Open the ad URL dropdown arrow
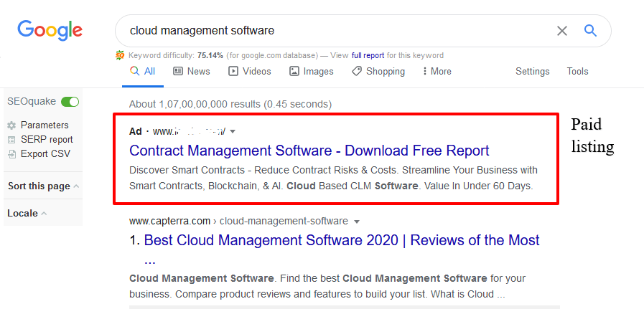Screen dimensions: 644x309 tap(233, 132)
